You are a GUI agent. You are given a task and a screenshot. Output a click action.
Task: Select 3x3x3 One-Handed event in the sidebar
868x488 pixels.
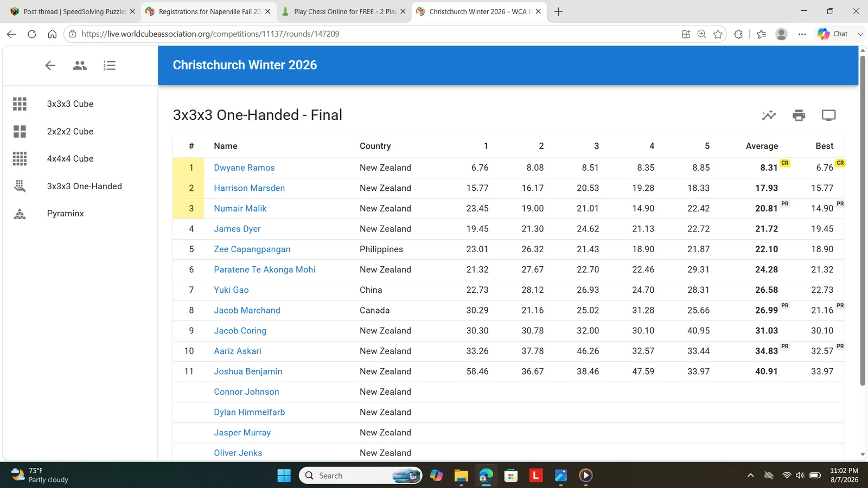80,186
